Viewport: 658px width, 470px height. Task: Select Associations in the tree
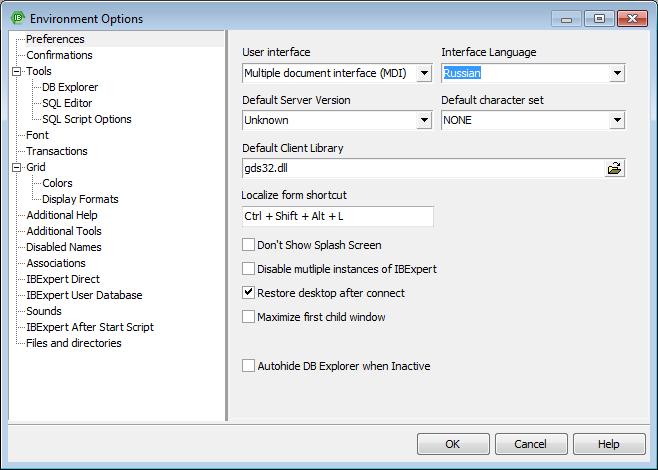click(56, 263)
